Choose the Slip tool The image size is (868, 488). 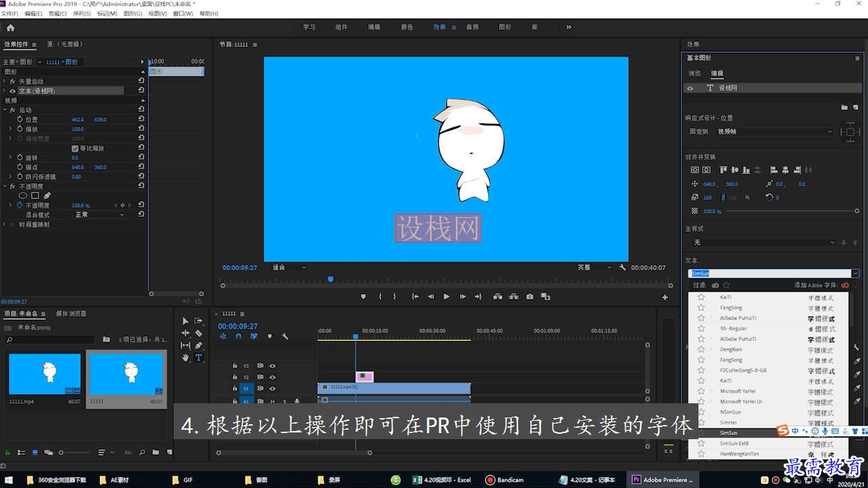click(186, 345)
